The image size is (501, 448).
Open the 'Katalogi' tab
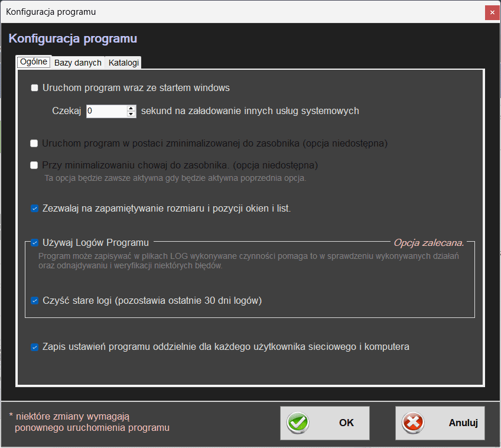pyautogui.click(x=123, y=63)
